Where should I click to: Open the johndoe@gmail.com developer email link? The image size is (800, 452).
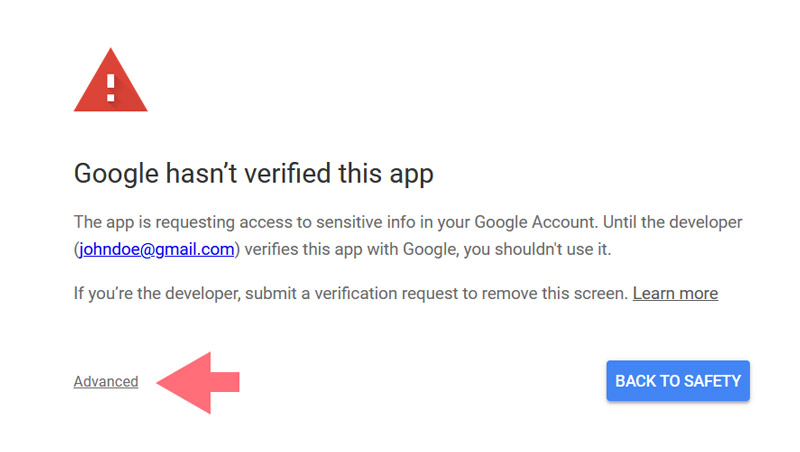tap(157, 249)
